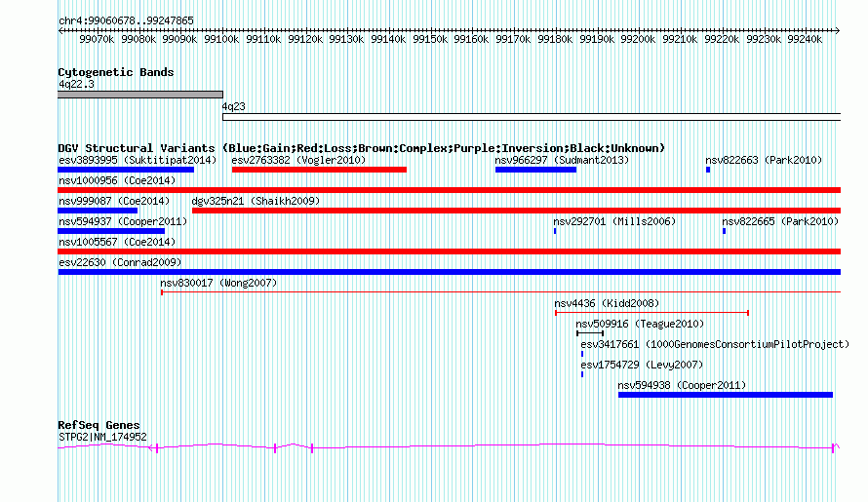Open esv1754729 (Levy2007) label
The image size is (868, 502).
[x=642, y=365]
